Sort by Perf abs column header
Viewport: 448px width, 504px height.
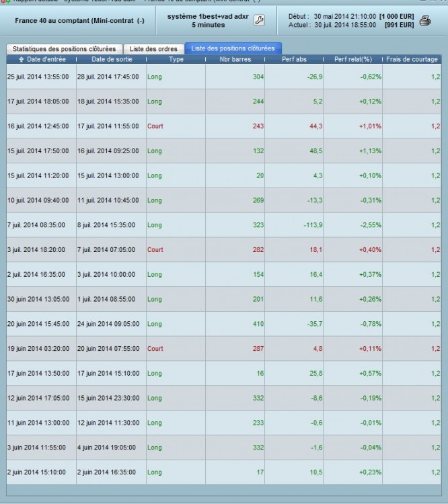tap(294, 59)
